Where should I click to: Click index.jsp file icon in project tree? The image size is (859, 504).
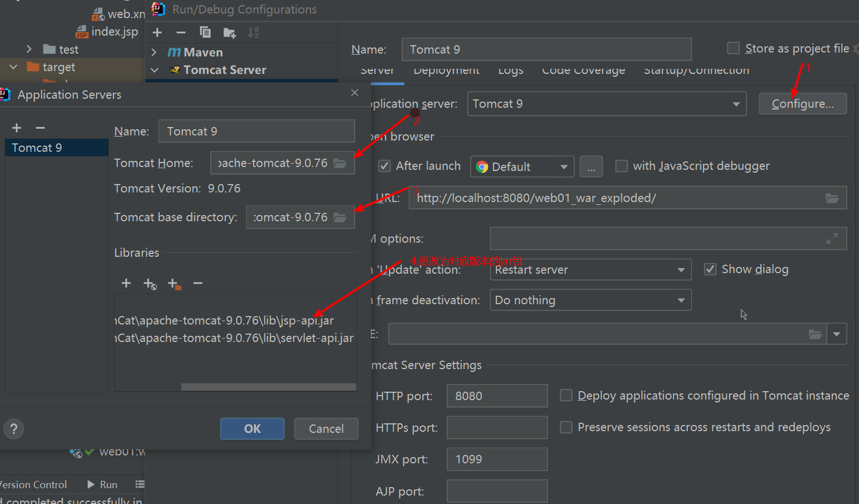(x=82, y=32)
